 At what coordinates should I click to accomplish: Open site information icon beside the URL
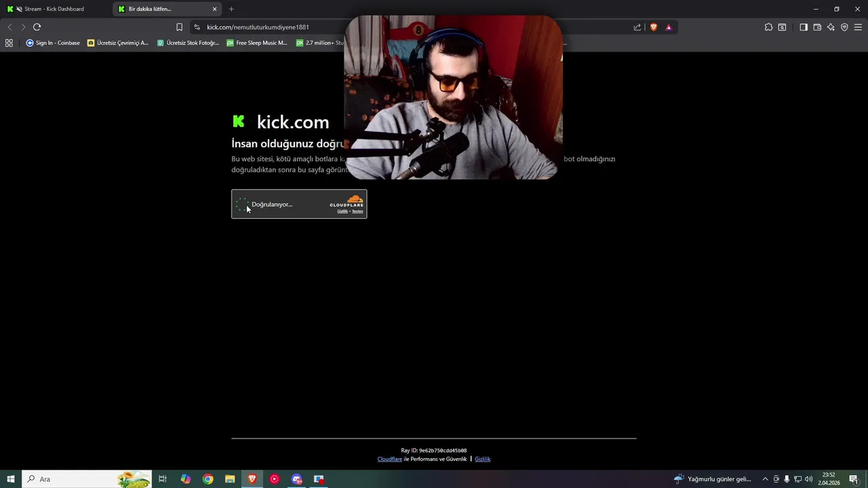coord(197,27)
